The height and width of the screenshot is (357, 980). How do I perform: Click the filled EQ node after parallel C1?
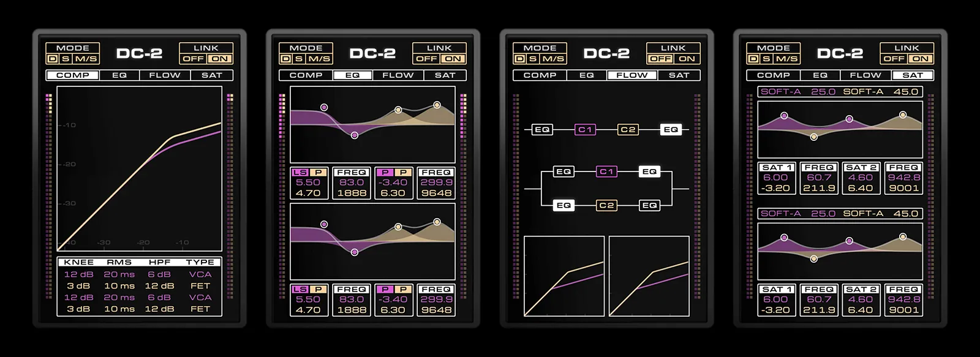649,171
